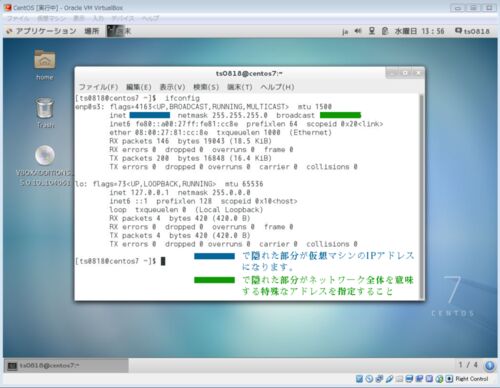500x388 pixels.
Task: Expand the ts0818 user menu
Action: tap(472, 31)
